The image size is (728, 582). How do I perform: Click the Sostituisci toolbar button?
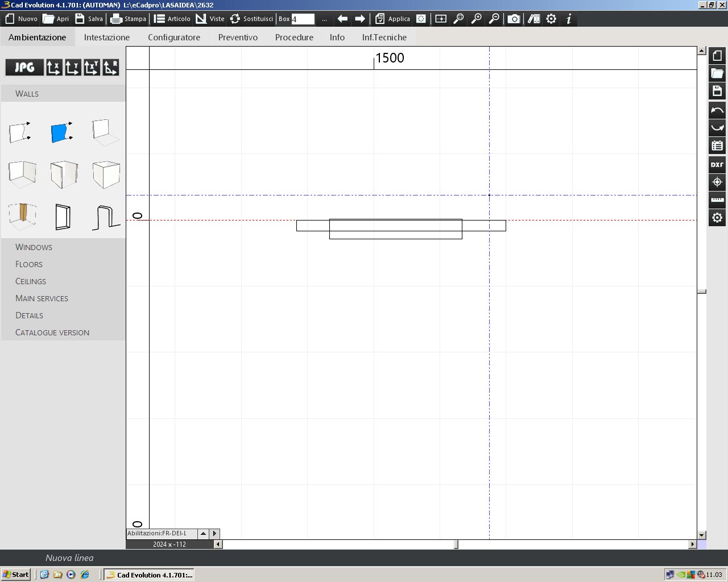[x=251, y=19]
